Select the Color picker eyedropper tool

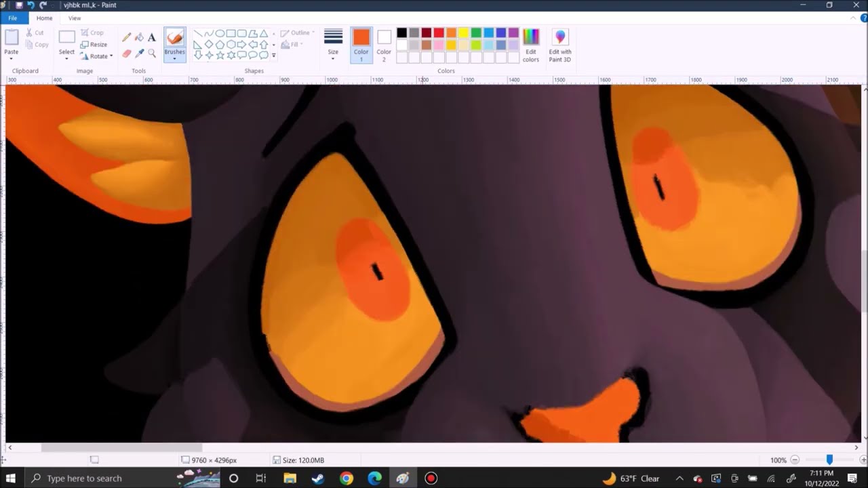coord(139,53)
